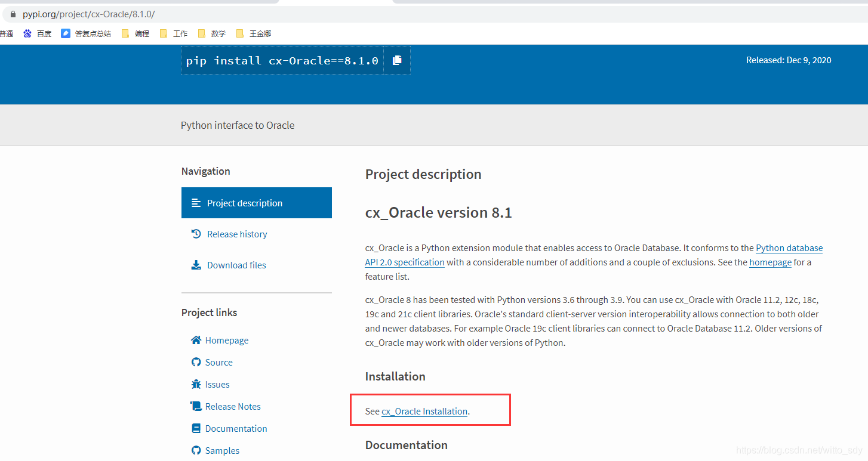Click the Samples GitHub icon
The image size is (868, 461).
pyautogui.click(x=196, y=450)
